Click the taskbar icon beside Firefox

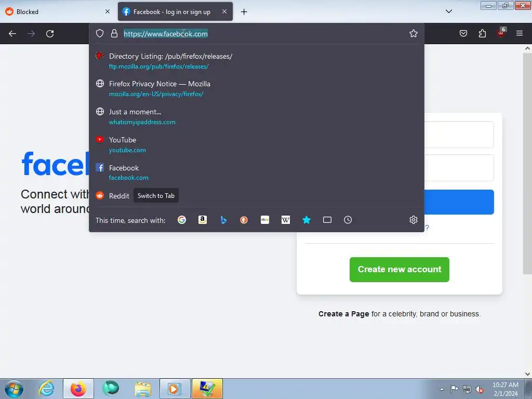pyautogui.click(x=111, y=389)
